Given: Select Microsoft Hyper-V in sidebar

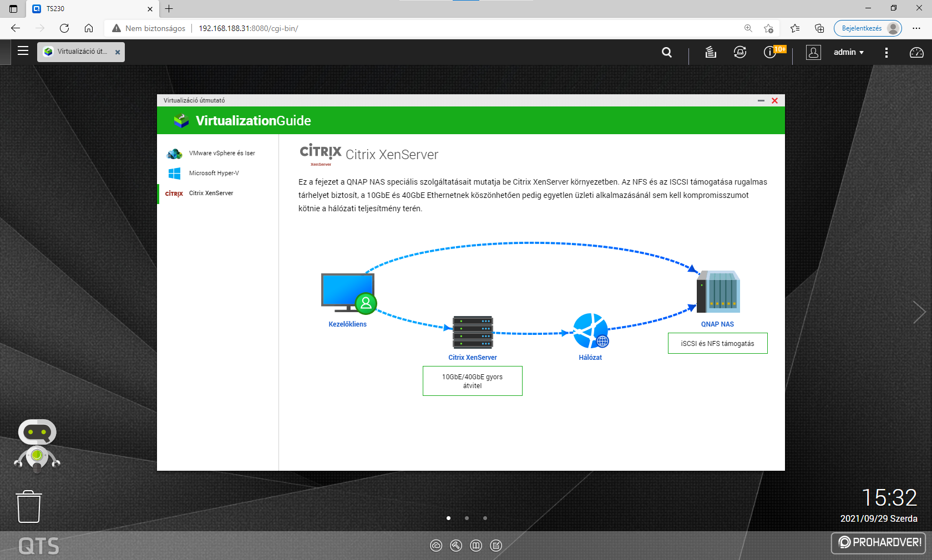Looking at the screenshot, I should coord(218,173).
